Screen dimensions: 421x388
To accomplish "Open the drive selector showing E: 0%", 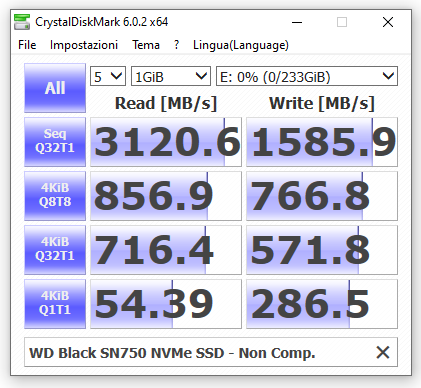I will point(307,76).
